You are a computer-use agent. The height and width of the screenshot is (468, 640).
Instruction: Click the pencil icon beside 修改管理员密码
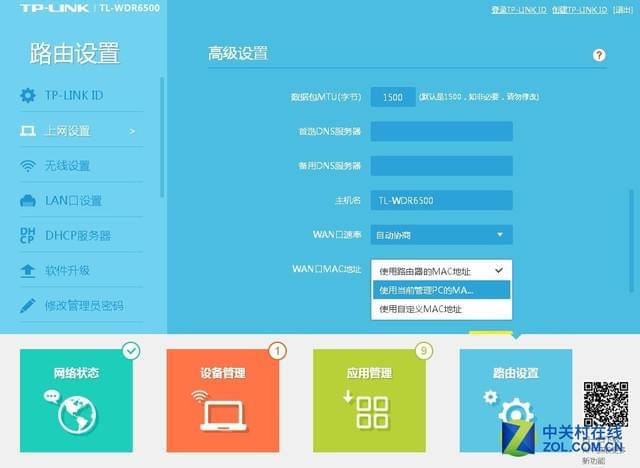[28, 306]
